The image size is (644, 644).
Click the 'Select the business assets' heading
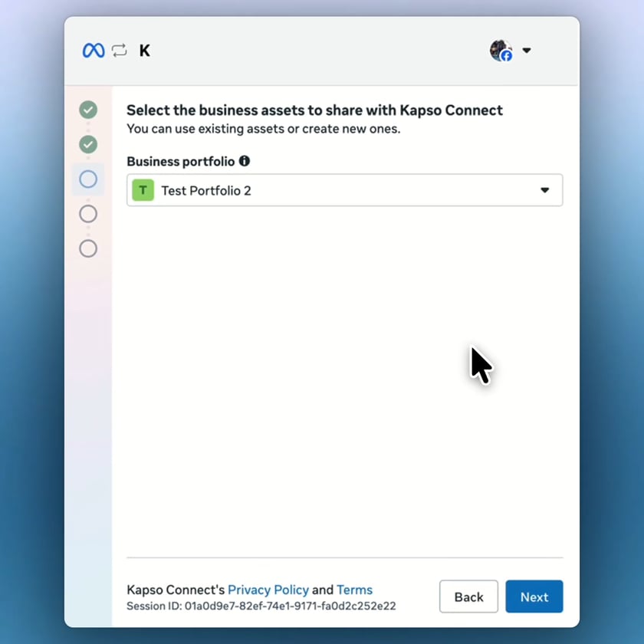[x=314, y=110]
